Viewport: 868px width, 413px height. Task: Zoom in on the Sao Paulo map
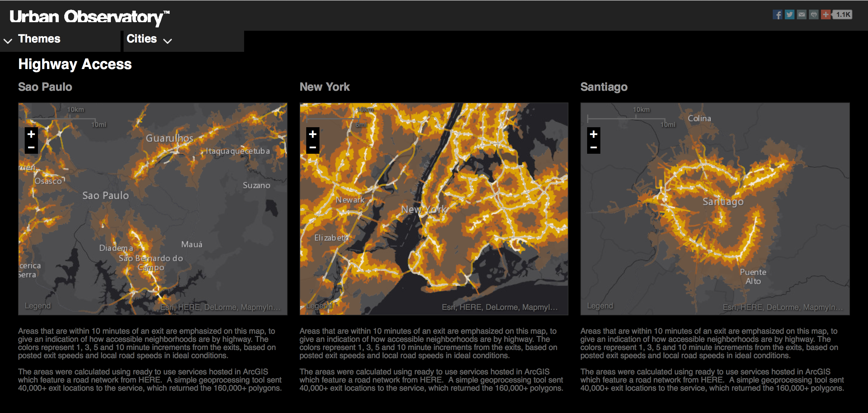(31, 134)
